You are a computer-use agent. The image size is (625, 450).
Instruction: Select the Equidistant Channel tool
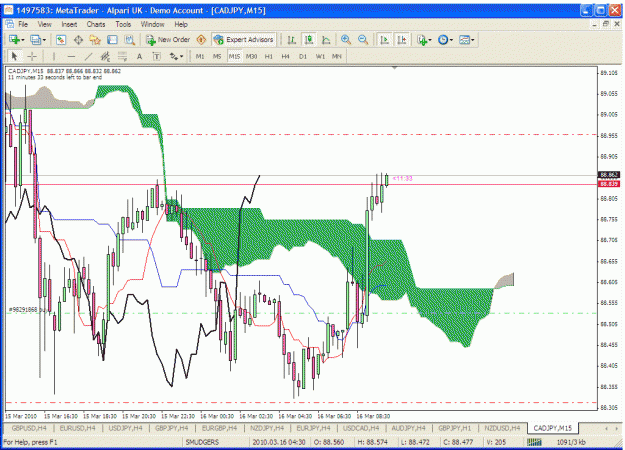(x=105, y=57)
